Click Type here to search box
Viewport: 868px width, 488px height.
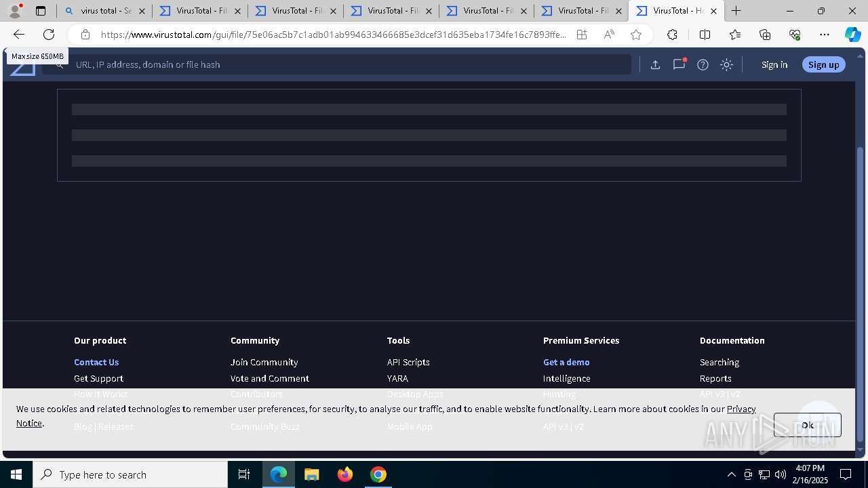coord(130,474)
